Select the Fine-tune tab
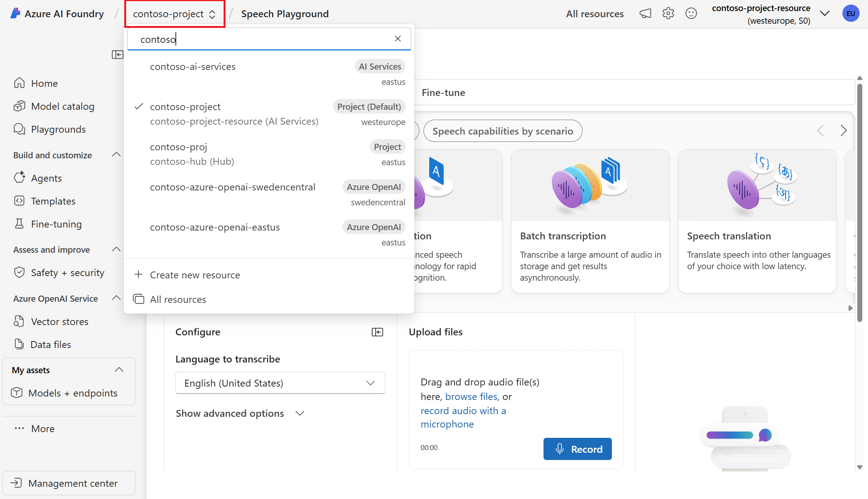The width and height of the screenshot is (868, 499). (443, 93)
